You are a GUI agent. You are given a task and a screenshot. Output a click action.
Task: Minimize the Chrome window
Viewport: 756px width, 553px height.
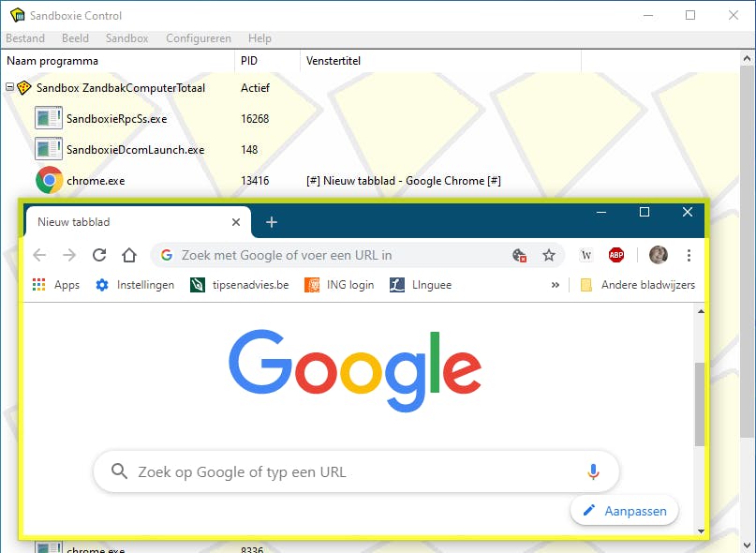601,213
